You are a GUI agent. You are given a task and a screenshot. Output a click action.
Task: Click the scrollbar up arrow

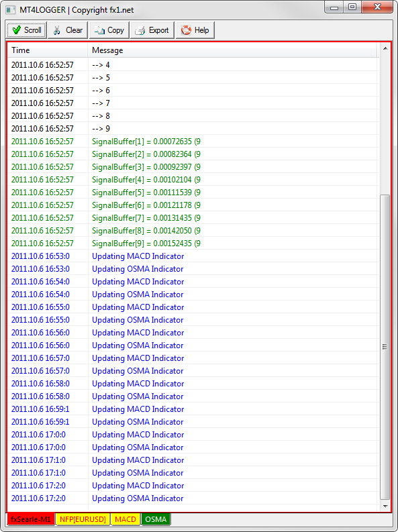[x=385, y=48]
